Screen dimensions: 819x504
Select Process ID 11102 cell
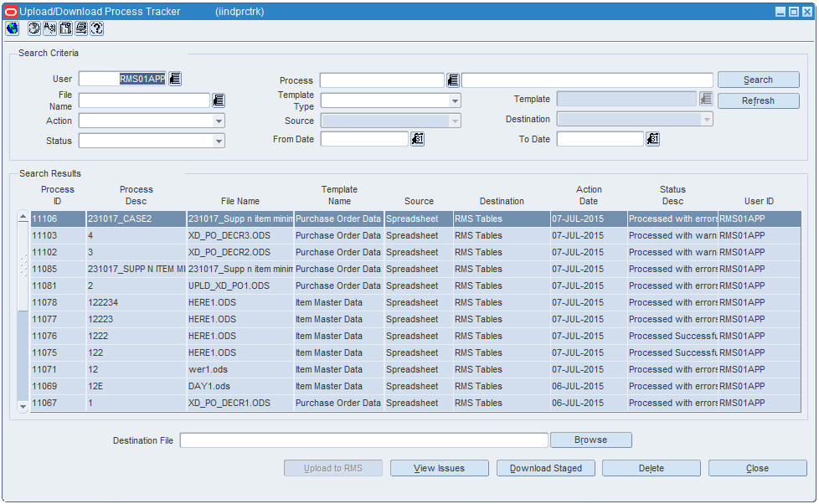click(x=58, y=252)
